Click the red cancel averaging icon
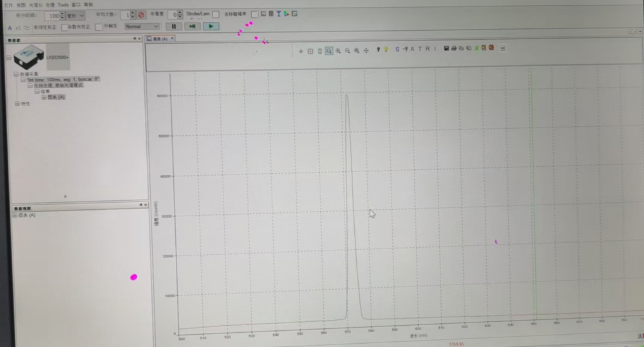Viewport: 644px width, 347px height. 141,15
